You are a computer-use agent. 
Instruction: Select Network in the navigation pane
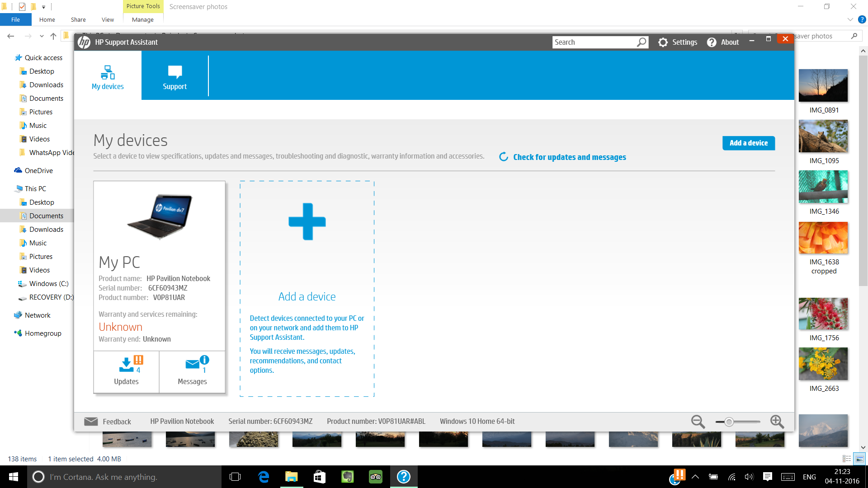pos(38,315)
